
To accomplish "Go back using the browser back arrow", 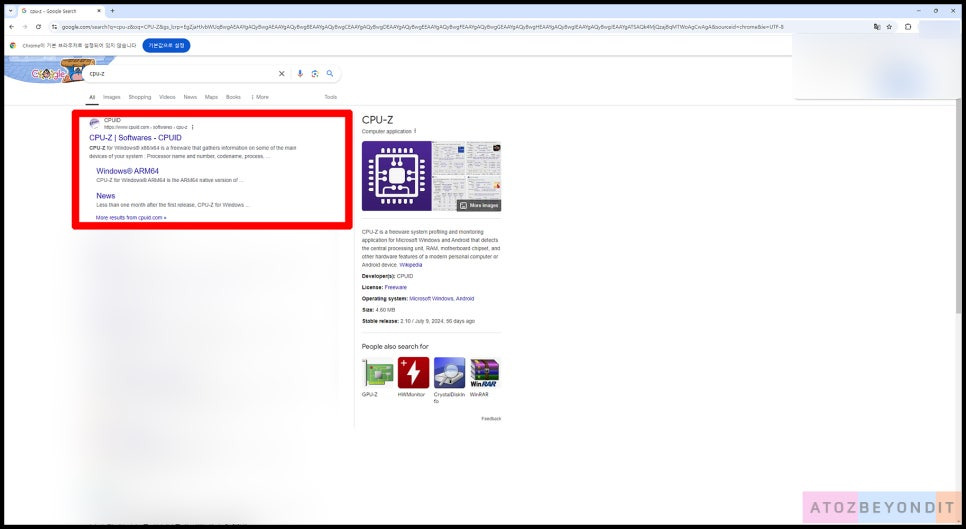I will tap(12, 27).
